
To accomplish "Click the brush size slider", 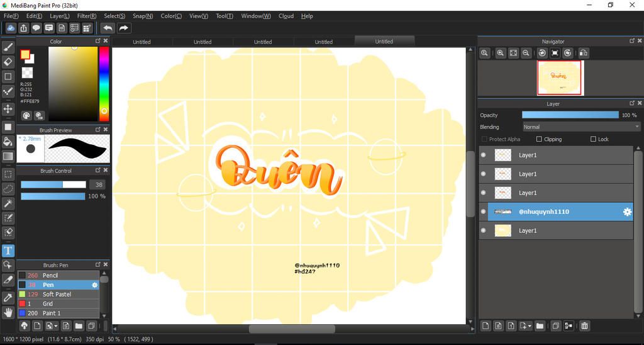I will [53, 184].
